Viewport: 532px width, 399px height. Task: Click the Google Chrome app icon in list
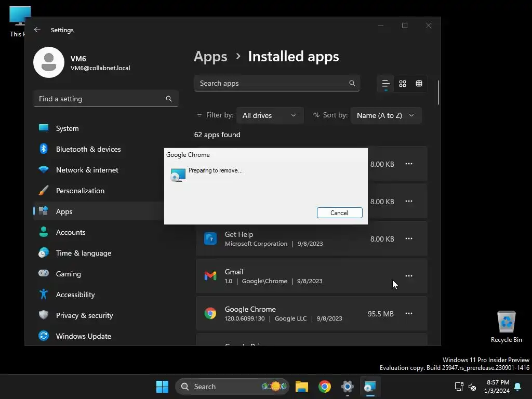point(210,313)
